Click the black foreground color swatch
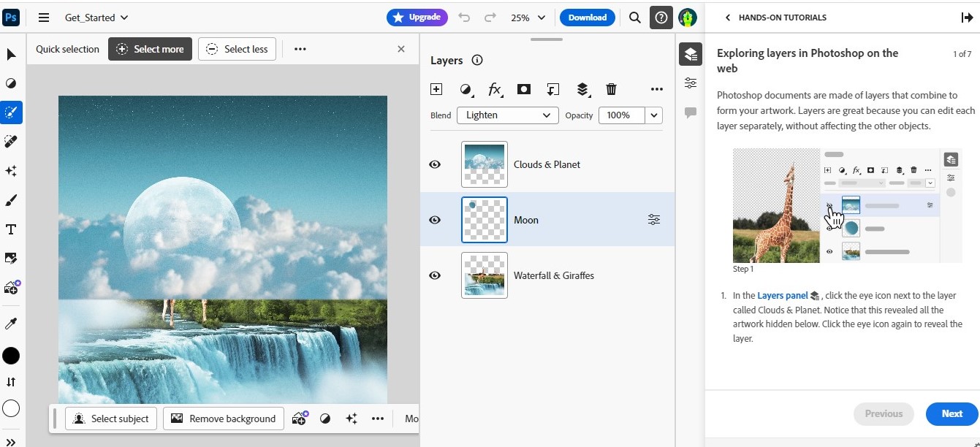Image resolution: width=980 pixels, height=447 pixels. [x=11, y=356]
